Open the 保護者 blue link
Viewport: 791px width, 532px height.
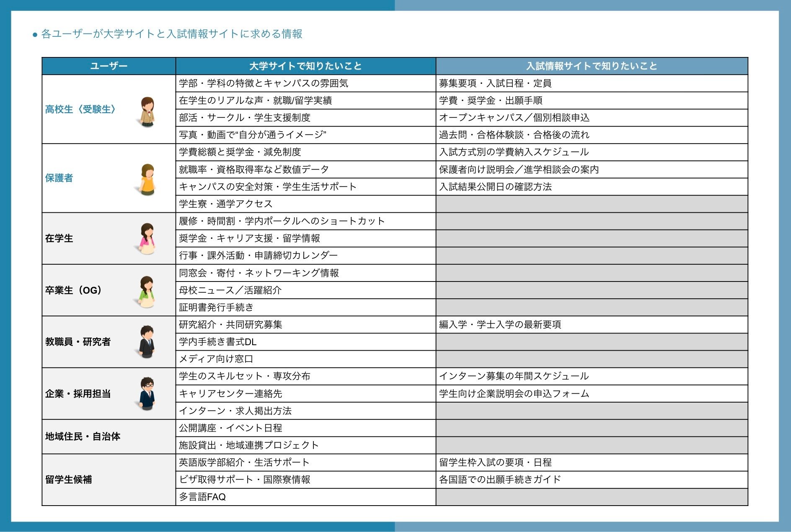pos(59,178)
